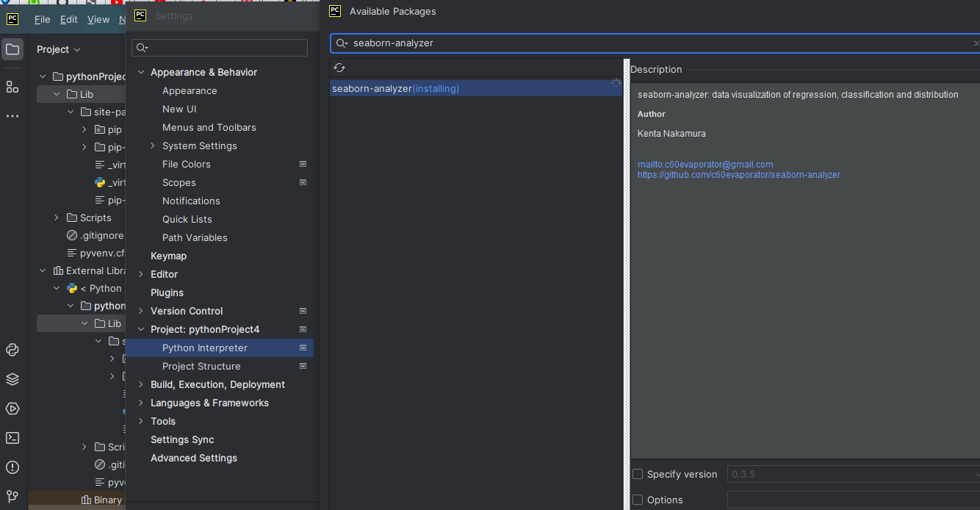Open the File menu
This screenshot has height=510, width=980.
pyautogui.click(x=42, y=20)
